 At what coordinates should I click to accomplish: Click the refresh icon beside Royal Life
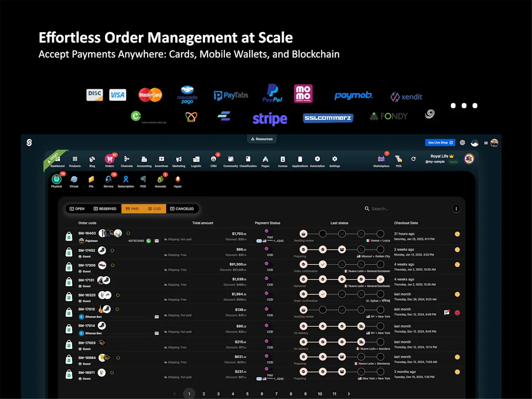(x=413, y=158)
